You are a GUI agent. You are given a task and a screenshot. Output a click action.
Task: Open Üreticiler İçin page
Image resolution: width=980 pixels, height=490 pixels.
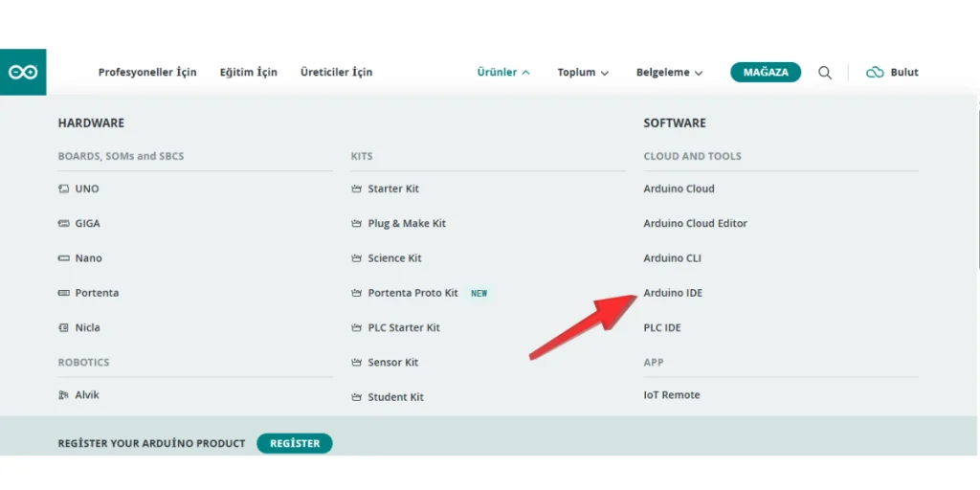point(336,73)
